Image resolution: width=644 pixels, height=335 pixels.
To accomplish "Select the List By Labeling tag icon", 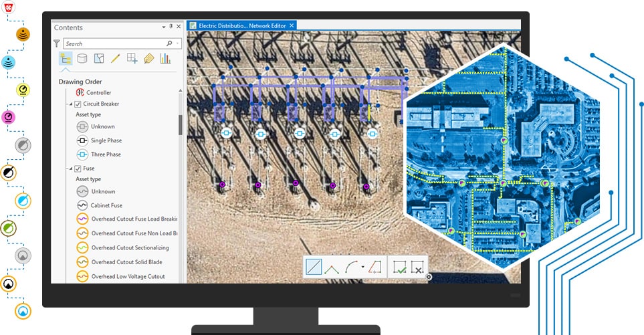I will pos(148,59).
